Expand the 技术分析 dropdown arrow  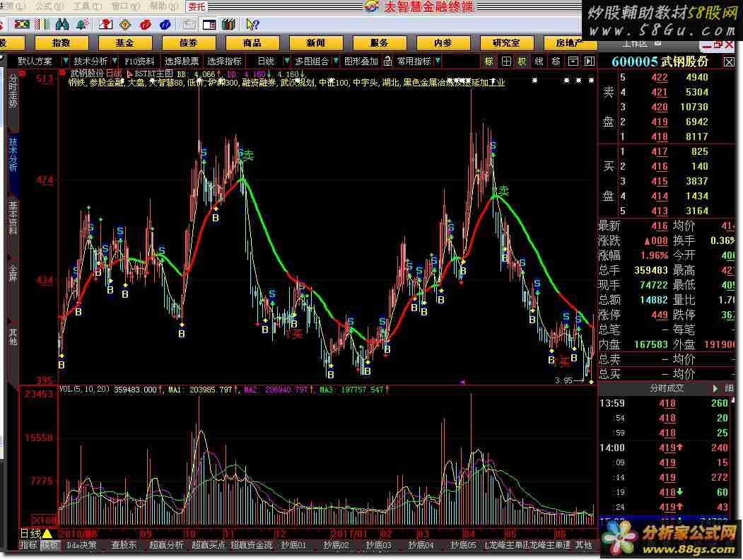pos(115,61)
